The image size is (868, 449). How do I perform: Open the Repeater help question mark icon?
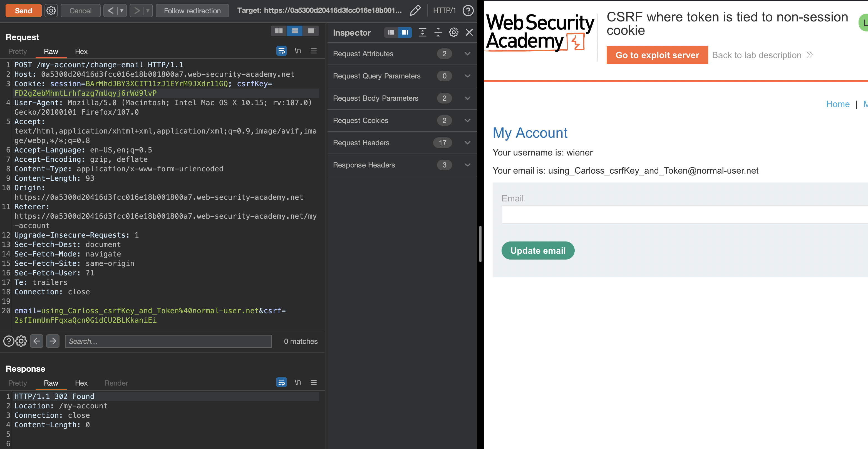click(x=468, y=11)
